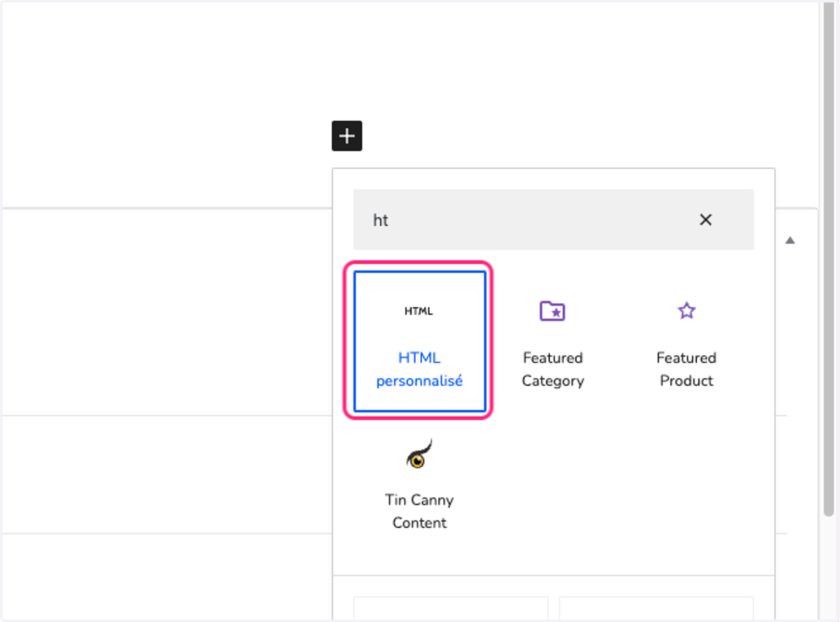Select the HTML personnalisé block
This screenshot has height=622, width=840.
pyautogui.click(x=419, y=341)
